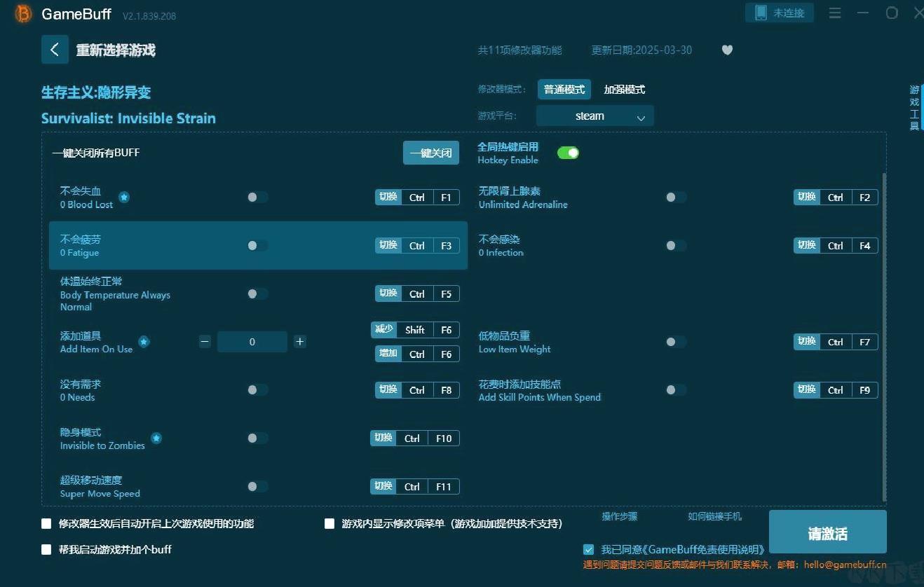Viewport: 924px width, 587px height.
Task: Click the Super Move Speed label
Action: pos(100,494)
